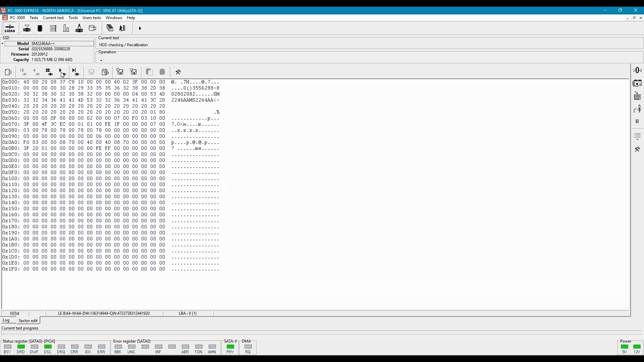Click the go to sector hash icon

[49, 72]
